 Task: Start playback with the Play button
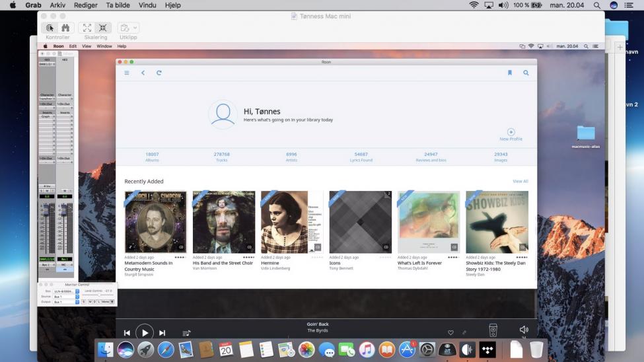tap(145, 332)
